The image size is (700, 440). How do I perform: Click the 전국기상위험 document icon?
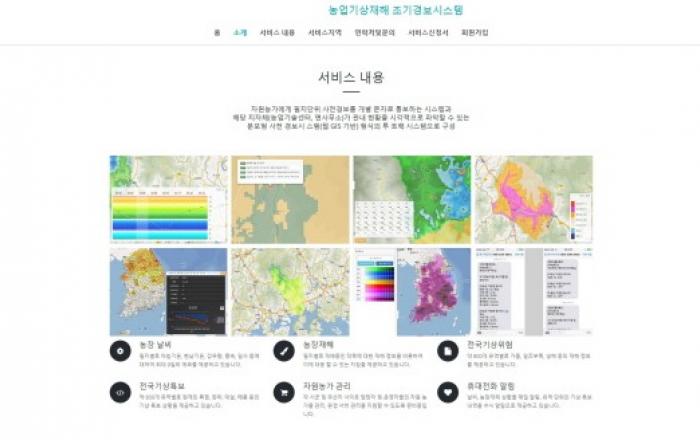pos(446,352)
